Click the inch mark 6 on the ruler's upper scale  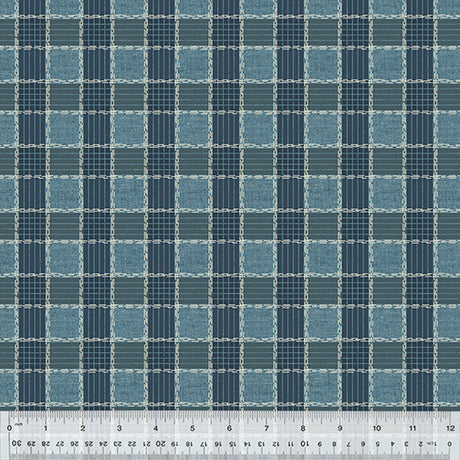tap(229, 428)
